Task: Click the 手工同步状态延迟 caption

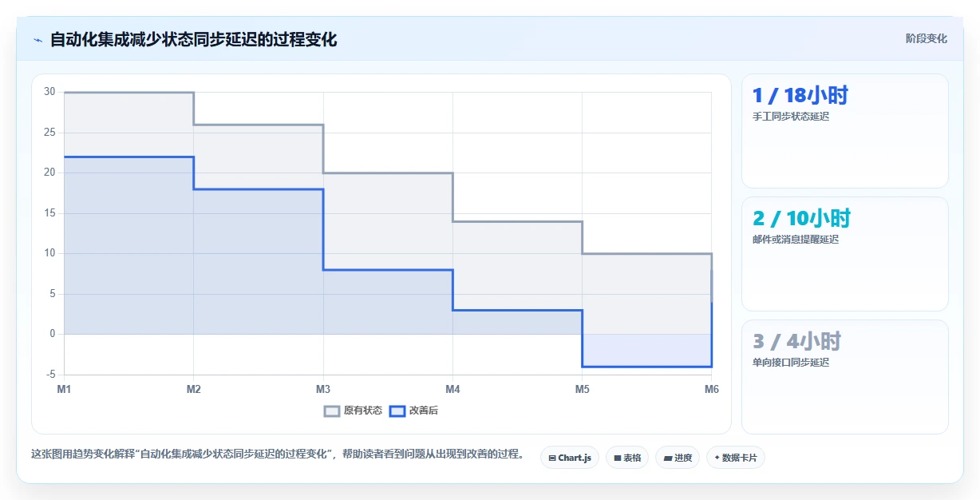Action: pyautogui.click(x=791, y=117)
